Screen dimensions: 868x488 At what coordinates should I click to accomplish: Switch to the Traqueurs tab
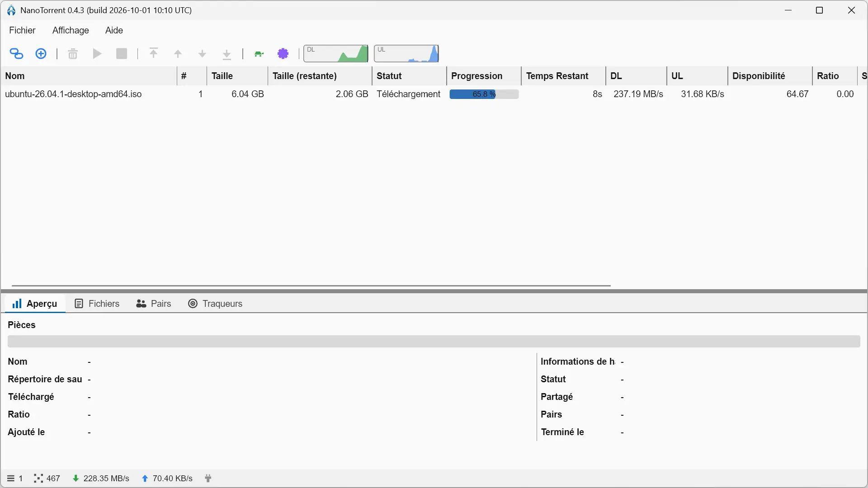(x=216, y=304)
